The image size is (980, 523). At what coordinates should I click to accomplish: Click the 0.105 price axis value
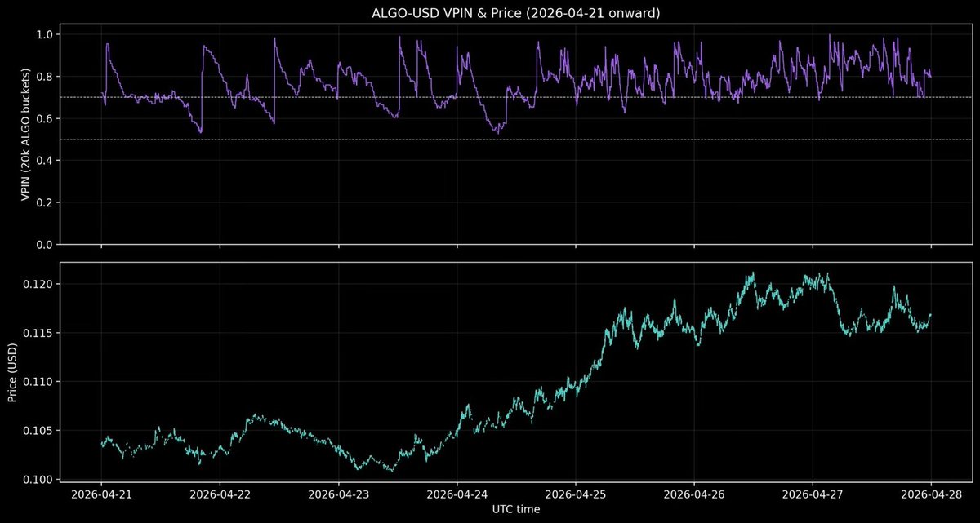point(39,431)
